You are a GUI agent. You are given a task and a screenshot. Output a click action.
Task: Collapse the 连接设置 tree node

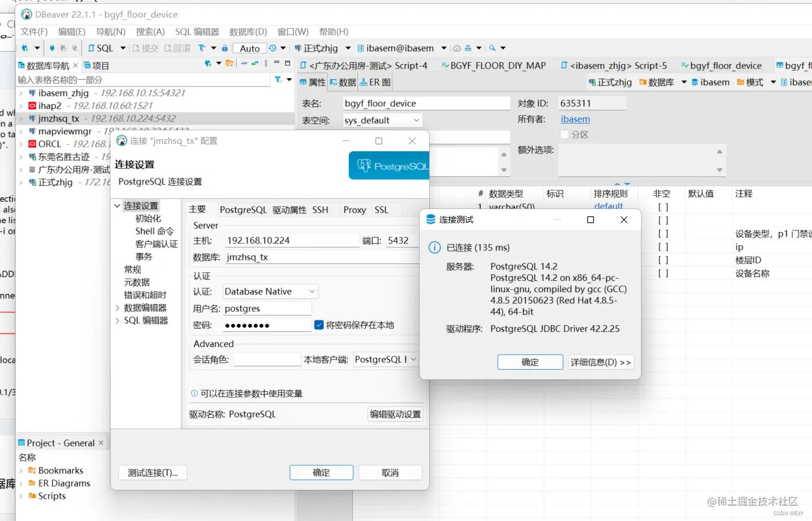point(117,206)
